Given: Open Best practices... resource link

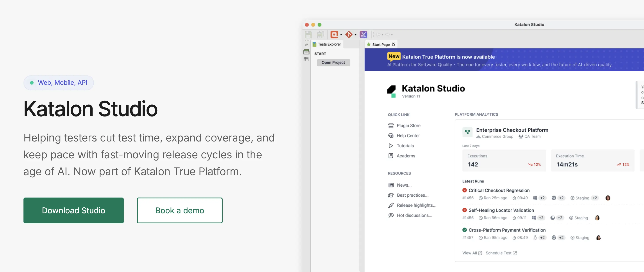Looking at the screenshot, I should [x=413, y=195].
